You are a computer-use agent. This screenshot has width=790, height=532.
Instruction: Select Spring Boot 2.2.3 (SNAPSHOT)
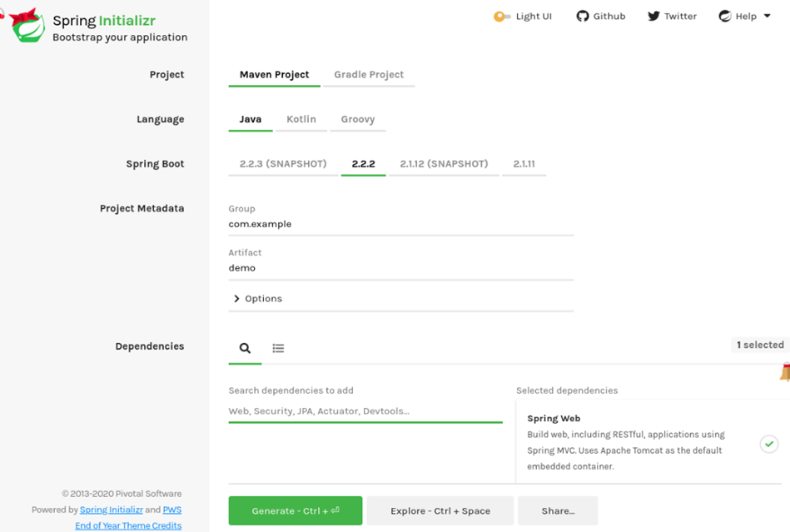283,164
